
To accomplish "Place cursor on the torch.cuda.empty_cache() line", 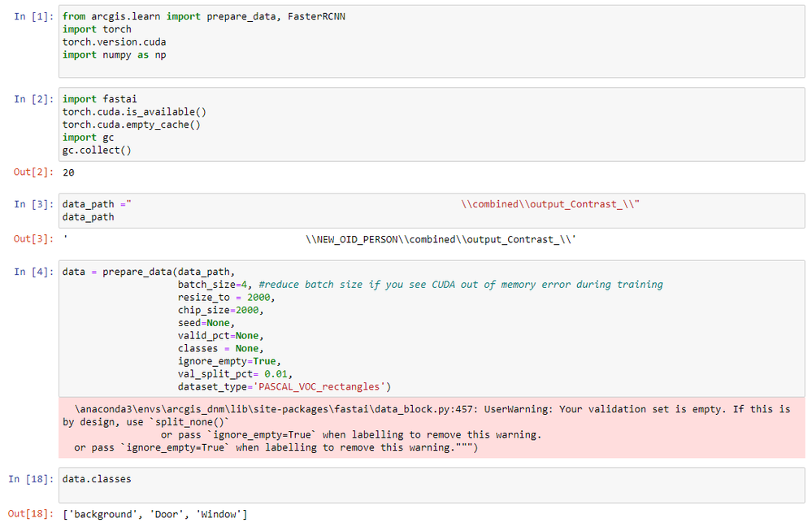I will (x=132, y=124).
